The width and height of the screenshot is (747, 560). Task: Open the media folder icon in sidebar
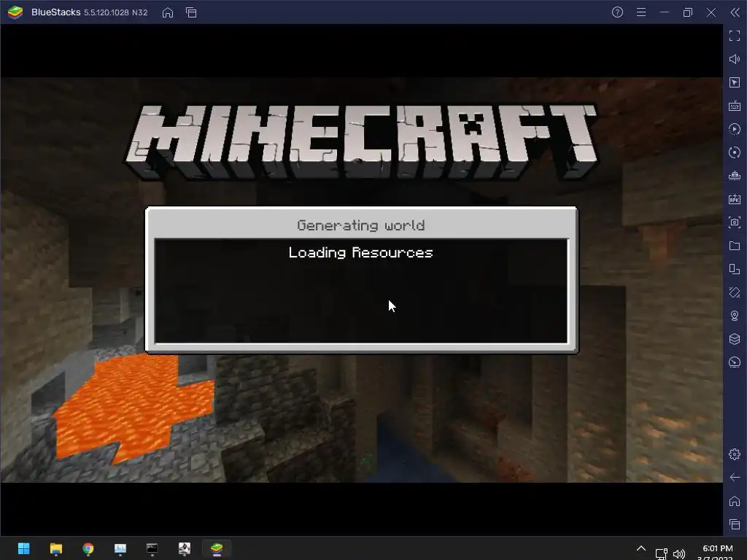(735, 246)
